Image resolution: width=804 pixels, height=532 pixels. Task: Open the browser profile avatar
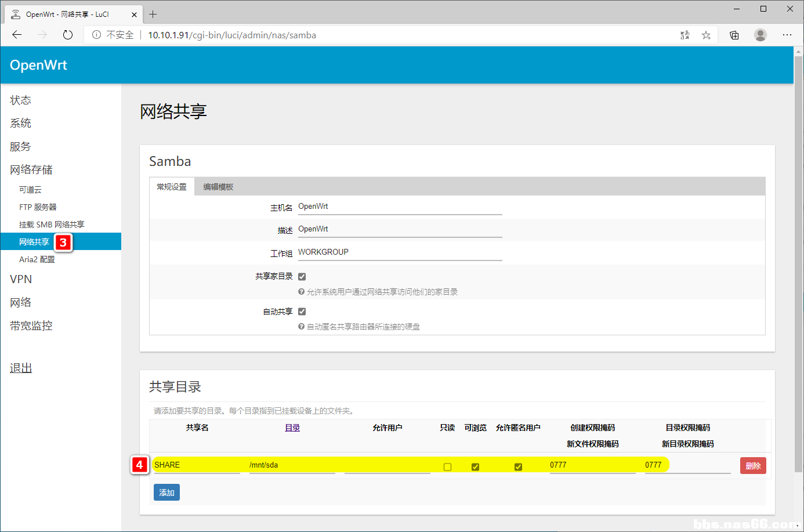pyautogui.click(x=760, y=35)
